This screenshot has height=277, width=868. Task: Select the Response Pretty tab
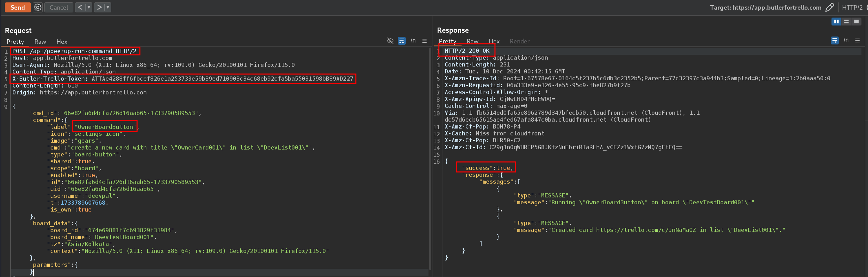click(x=447, y=41)
